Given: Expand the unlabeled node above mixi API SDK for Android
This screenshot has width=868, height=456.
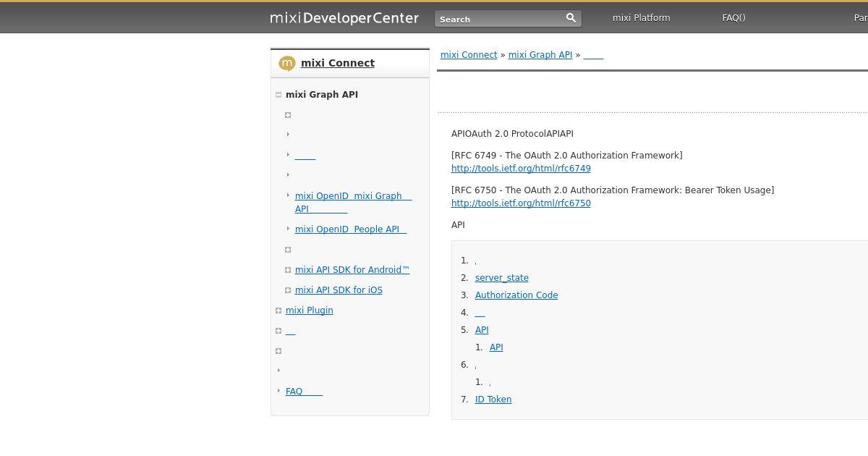Looking at the screenshot, I should [288, 250].
